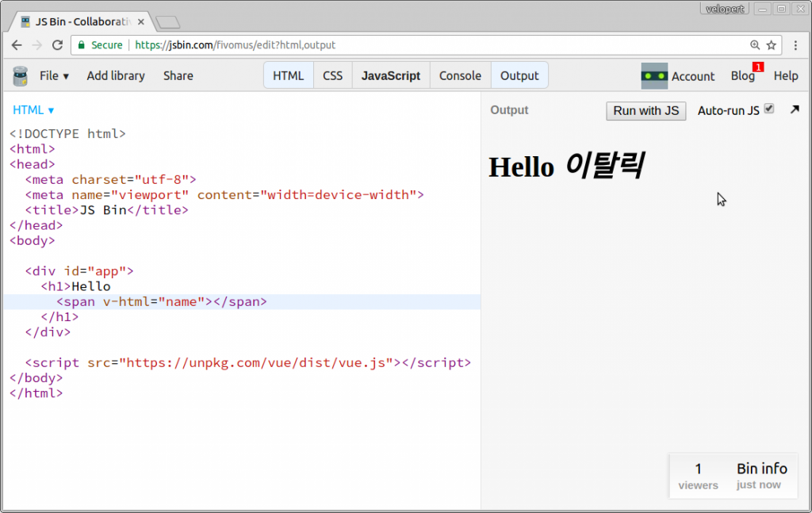Open the Blog with notification badge
The width and height of the screenshot is (812, 513).
(x=743, y=75)
